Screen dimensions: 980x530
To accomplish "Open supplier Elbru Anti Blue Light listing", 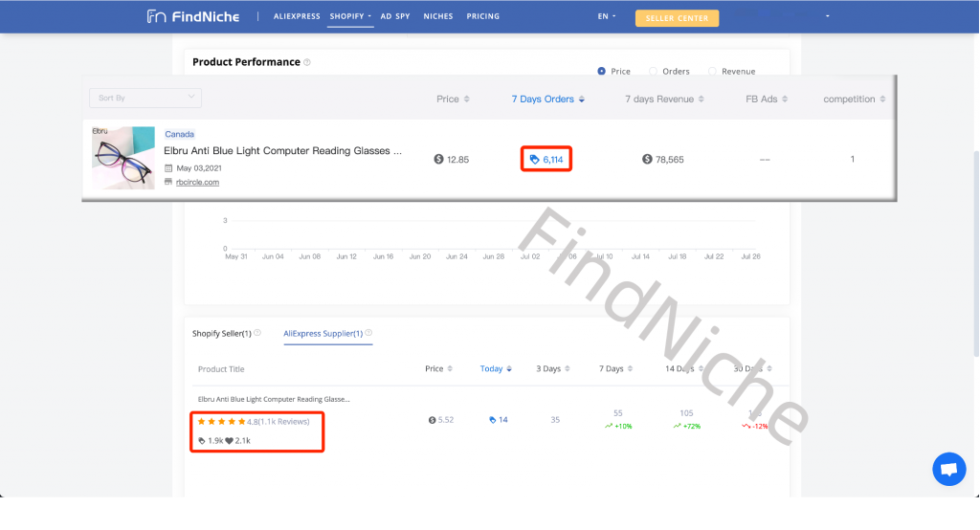I will [x=274, y=399].
